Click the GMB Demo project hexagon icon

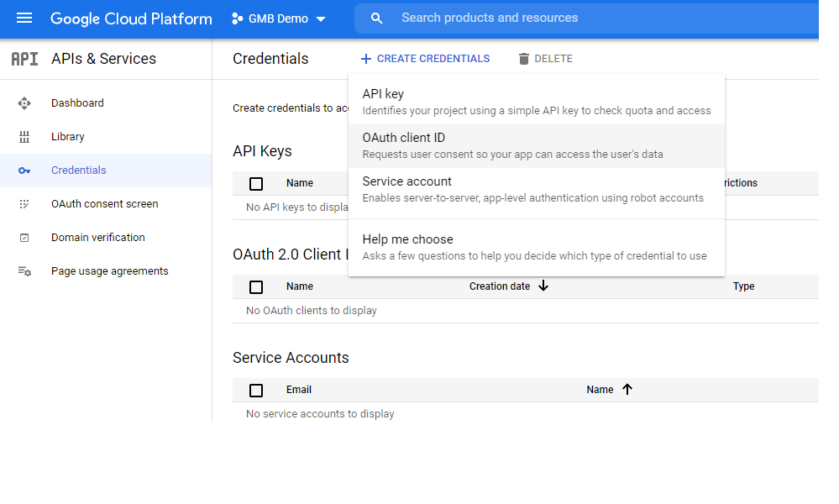237,18
